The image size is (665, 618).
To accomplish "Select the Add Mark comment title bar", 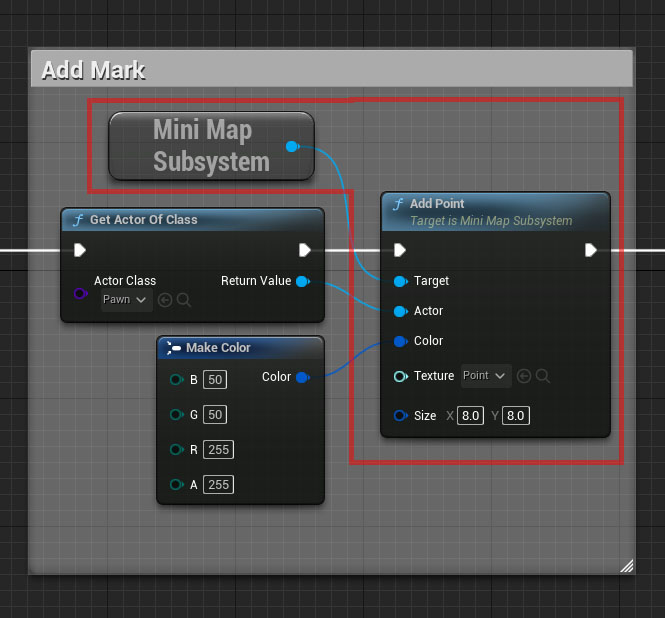I will [x=332, y=69].
